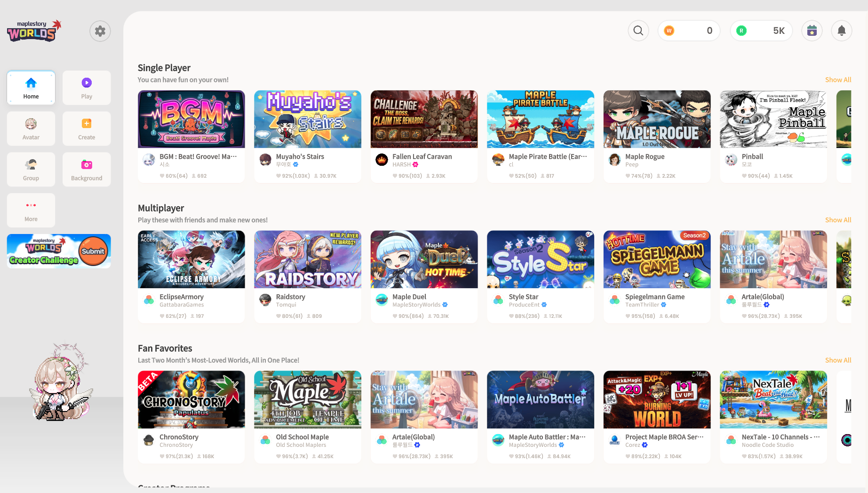Screen dimensions: 868x493
Task: Open creator name Noodle Code Studio
Action: (x=767, y=445)
